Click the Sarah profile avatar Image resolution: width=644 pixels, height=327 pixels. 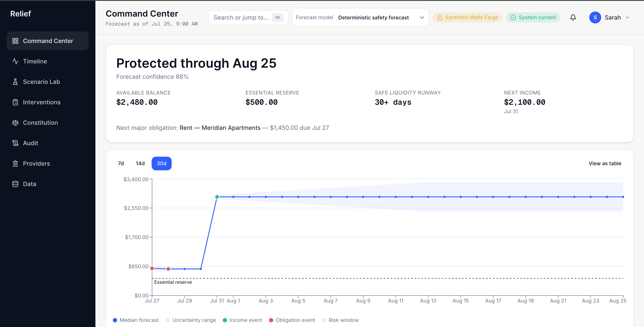[x=595, y=17]
